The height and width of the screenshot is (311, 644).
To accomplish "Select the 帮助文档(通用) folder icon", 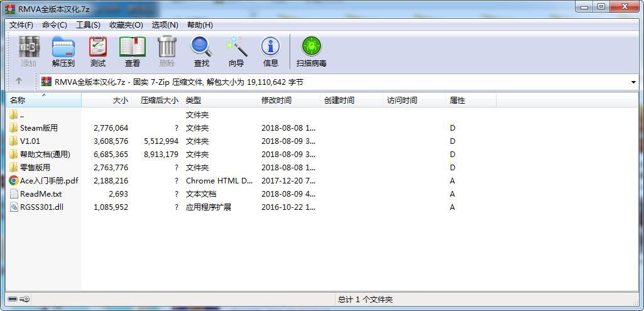I will 14,154.
